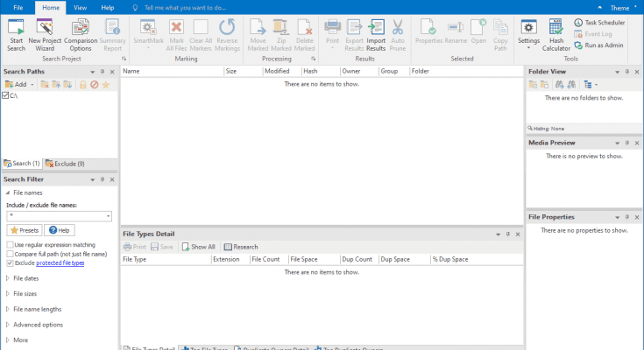Uncheck the C:\ search path checkbox
This screenshot has height=350, width=644.
tap(6, 95)
